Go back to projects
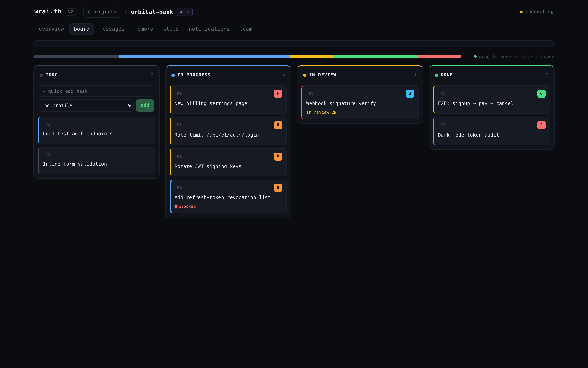This screenshot has width=588, height=368. pyautogui.click(x=102, y=12)
